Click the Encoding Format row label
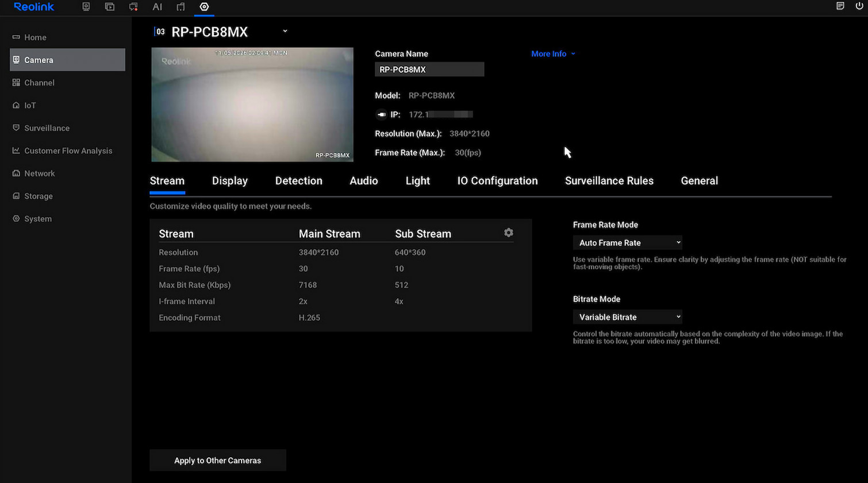 click(190, 318)
